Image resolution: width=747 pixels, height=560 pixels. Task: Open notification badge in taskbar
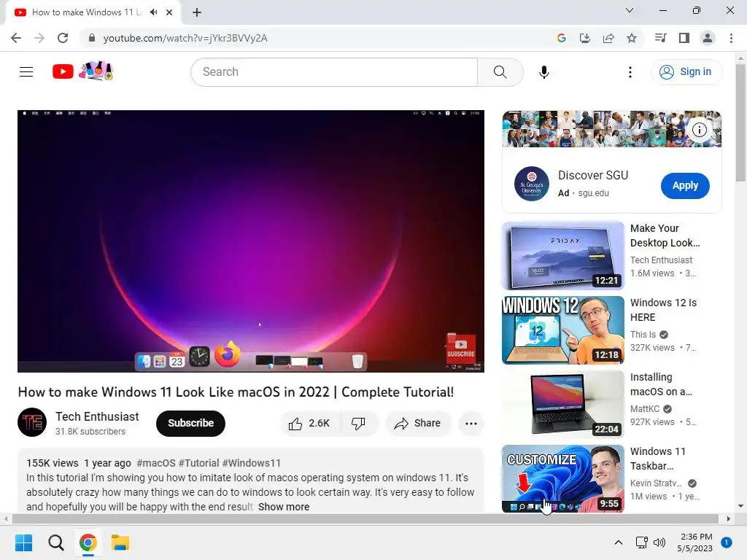(x=727, y=542)
